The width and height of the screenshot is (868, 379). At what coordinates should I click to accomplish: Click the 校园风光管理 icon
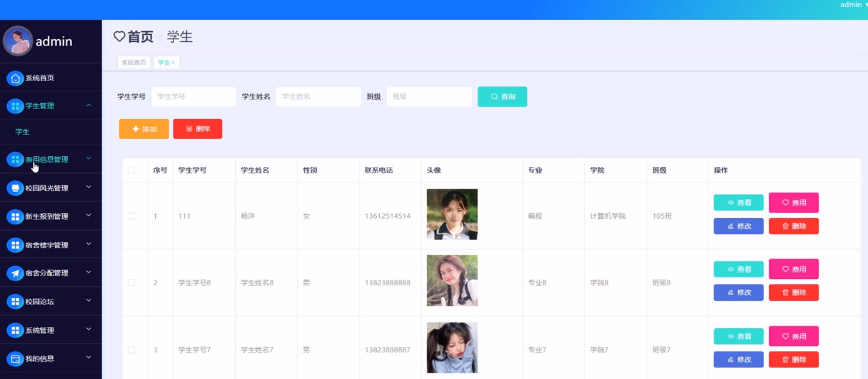[15, 188]
